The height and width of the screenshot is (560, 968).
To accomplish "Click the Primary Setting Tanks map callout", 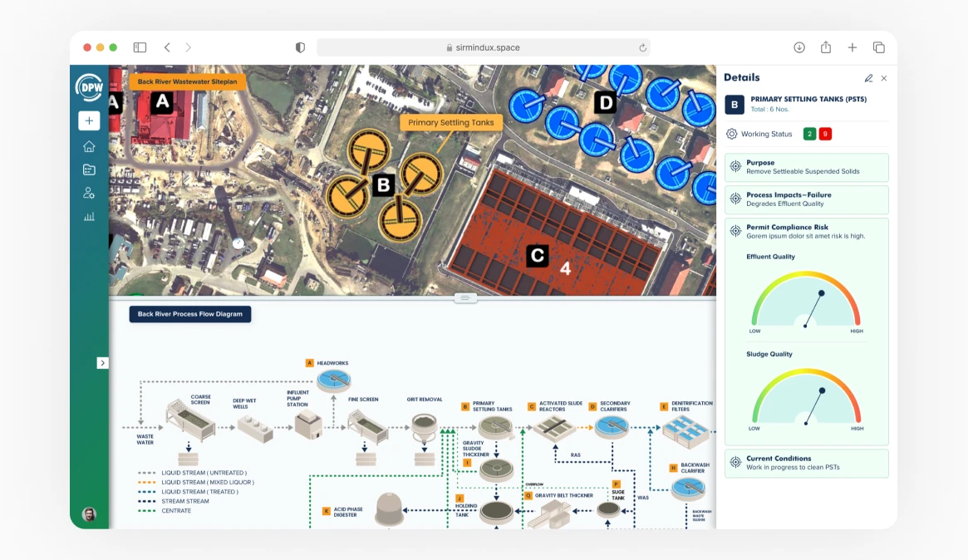I will pos(450,122).
